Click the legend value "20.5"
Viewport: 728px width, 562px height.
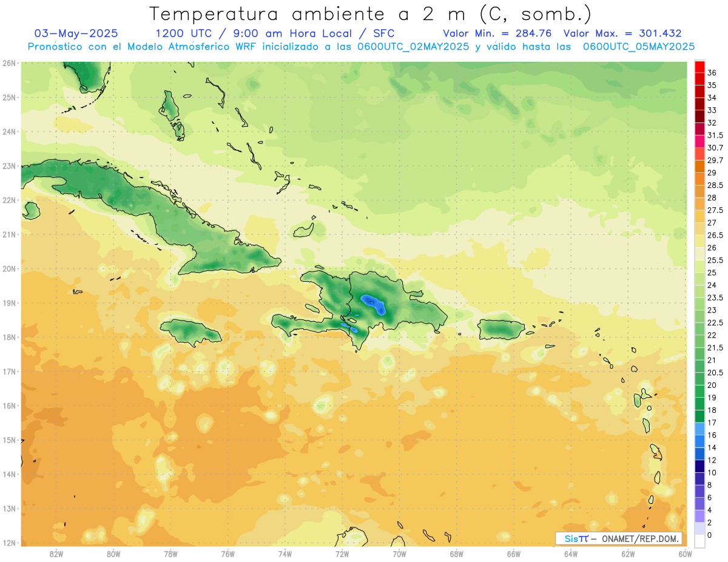(715, 372)
